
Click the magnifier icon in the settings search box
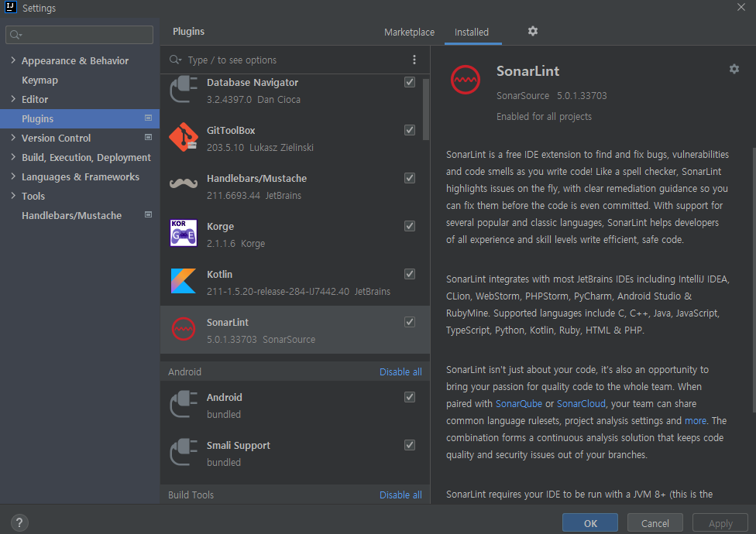(16, 35)
